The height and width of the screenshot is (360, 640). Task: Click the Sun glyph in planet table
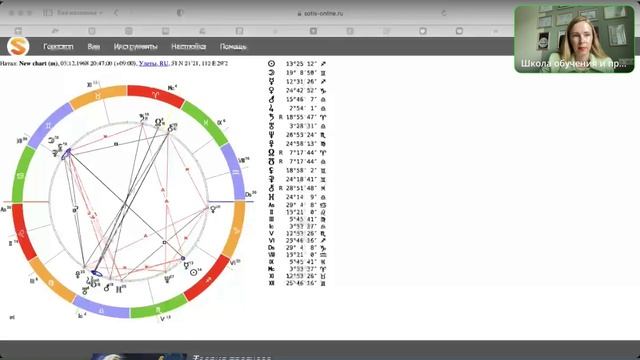tap(271, 64)
